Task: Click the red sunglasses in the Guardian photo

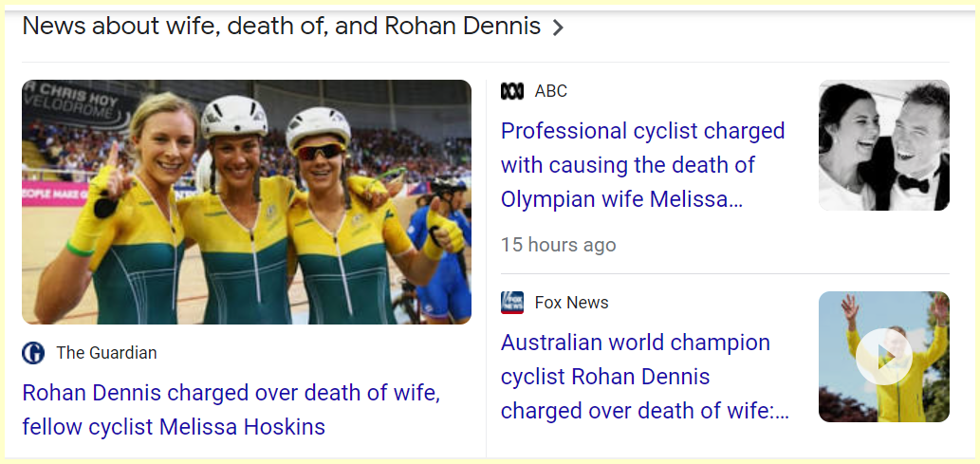Action: click(x=319, y=151)
